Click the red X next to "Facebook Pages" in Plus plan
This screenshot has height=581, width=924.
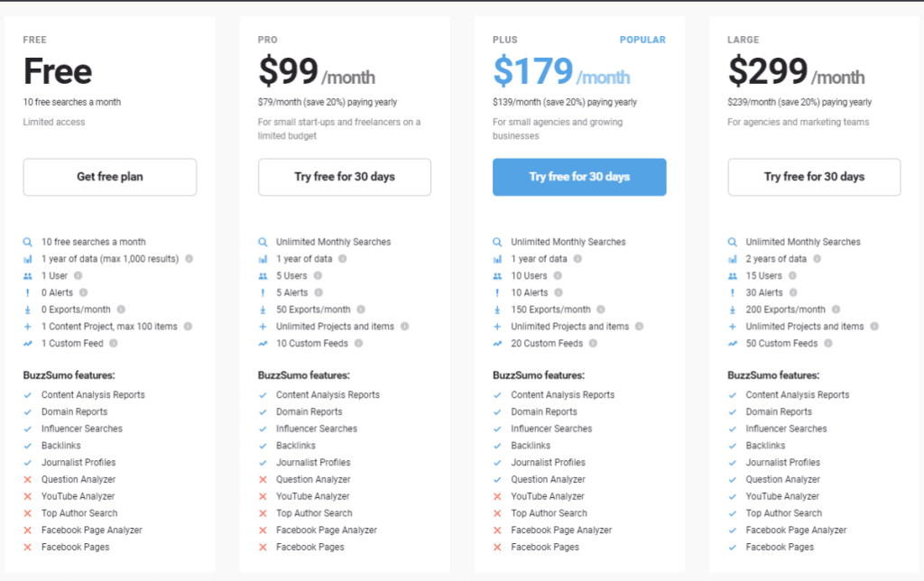coord(499,547)
